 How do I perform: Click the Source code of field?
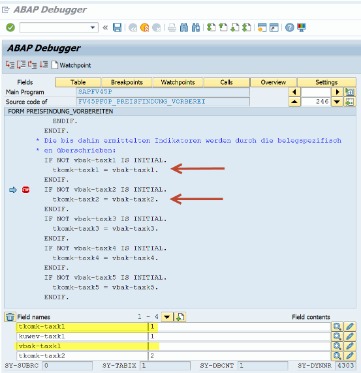163,102
